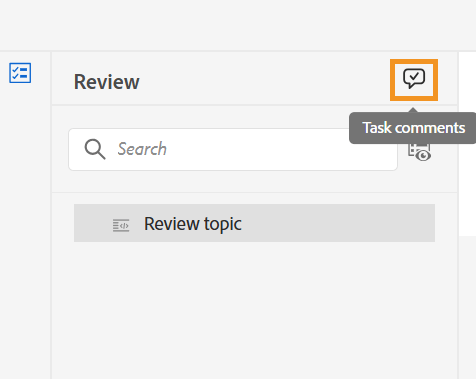Click the blank indent left of topic icon
This screenshot has height=379, width=476.
tap(93, 223)
